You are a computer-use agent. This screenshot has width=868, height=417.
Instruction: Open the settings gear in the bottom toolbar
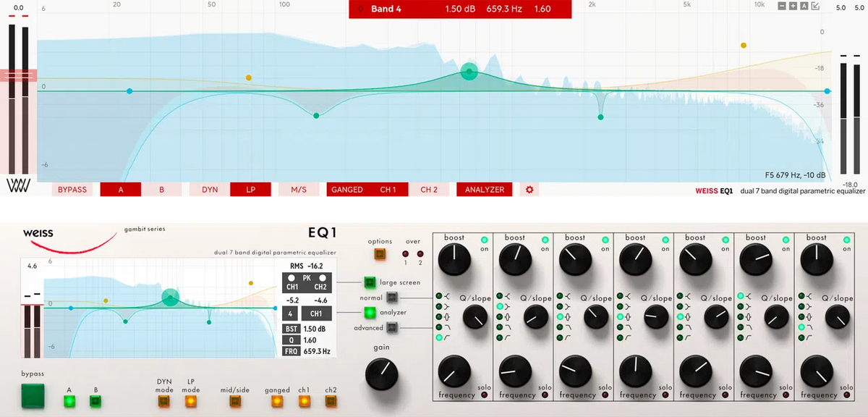pyautogui.click(x=529, y=190)
